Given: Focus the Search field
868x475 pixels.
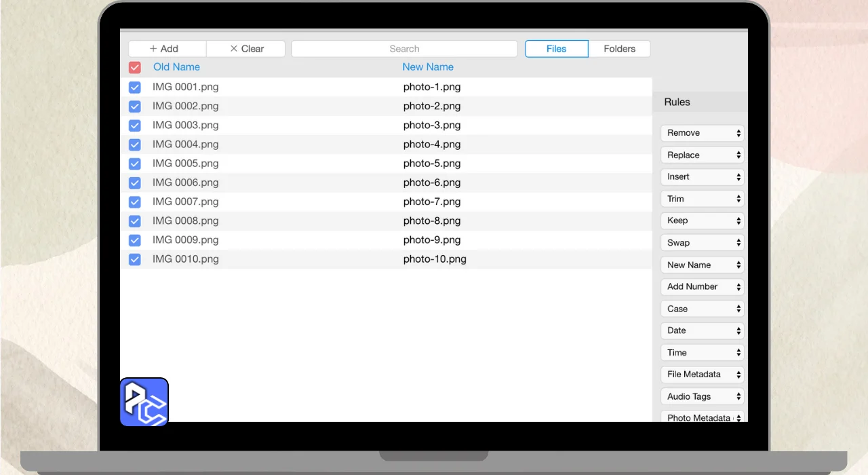Looking at the screenshot, I should coord(404,49).
